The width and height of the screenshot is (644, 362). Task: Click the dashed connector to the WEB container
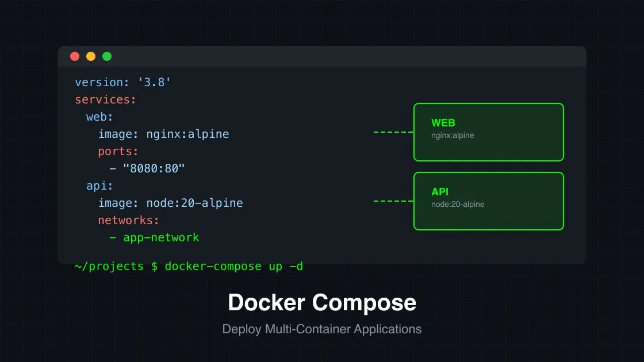pos(393,132)
